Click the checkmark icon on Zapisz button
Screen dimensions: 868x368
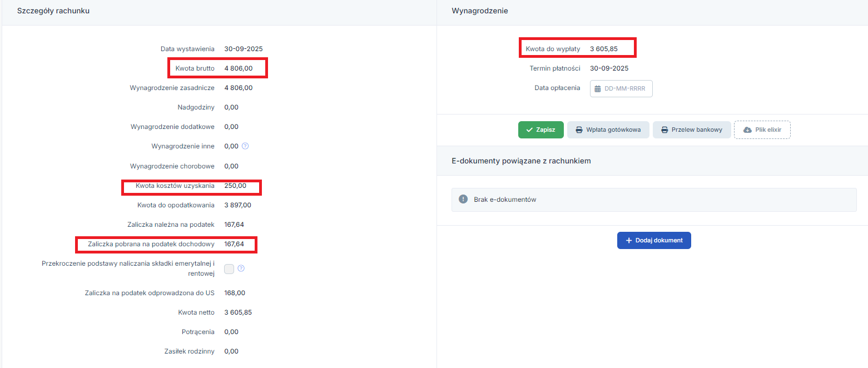click(529, 130)
